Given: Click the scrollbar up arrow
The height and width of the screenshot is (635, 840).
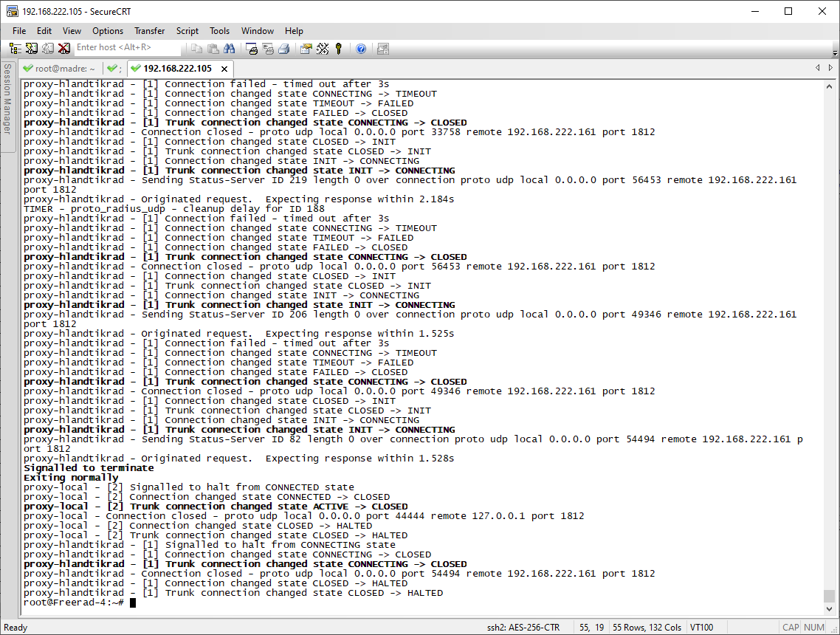Looking at the screenshot, I should tap(829, 86).
